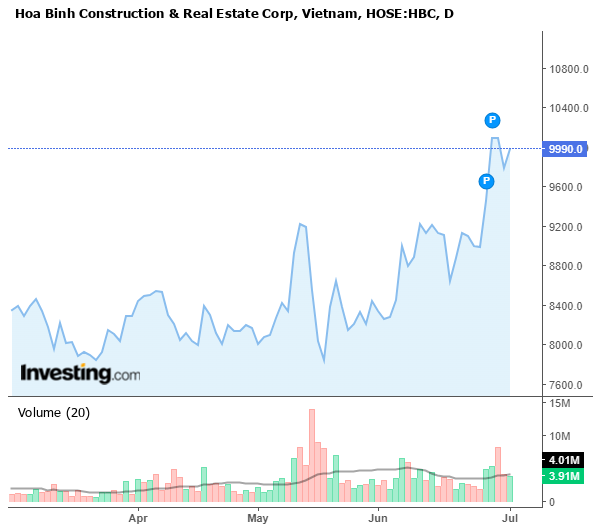Click the 15M volume axis label

pyautogui.click(x=560, y=403)
